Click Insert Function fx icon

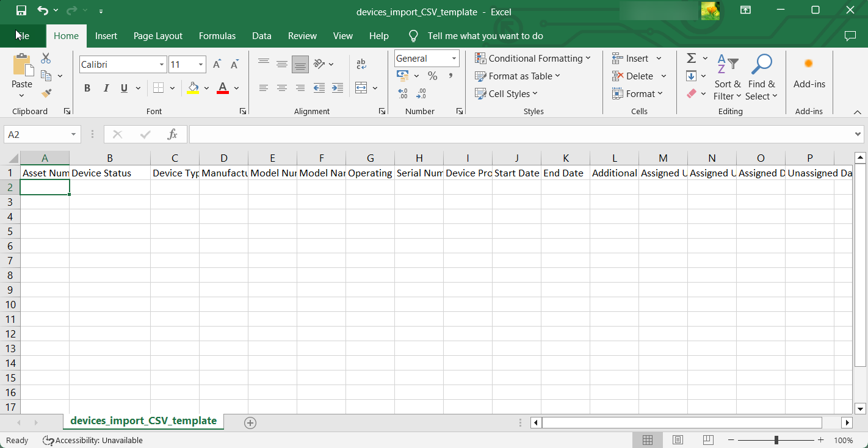click(x=173, y=134)
